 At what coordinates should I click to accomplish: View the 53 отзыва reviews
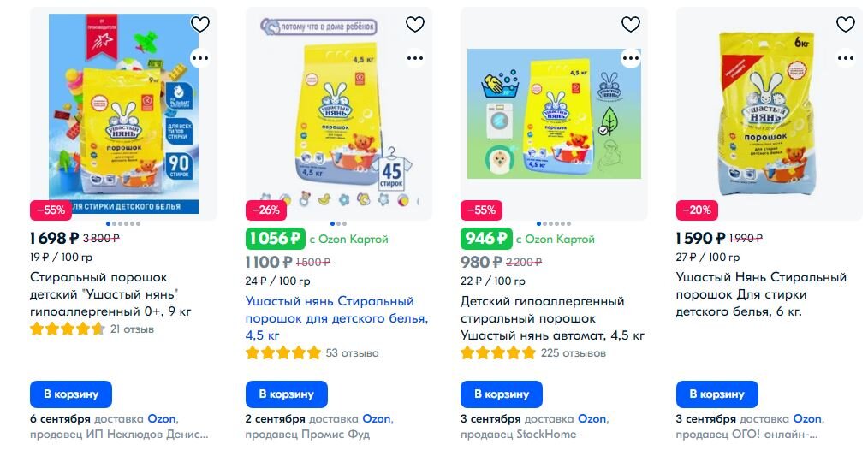pyautogui.click(x=352, y=353)
